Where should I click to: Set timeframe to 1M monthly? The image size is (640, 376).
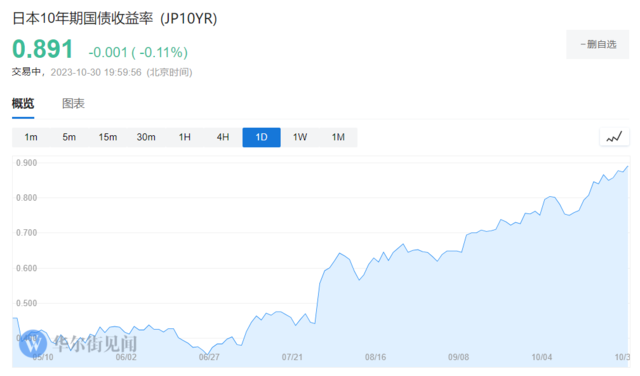coord(338,137)
